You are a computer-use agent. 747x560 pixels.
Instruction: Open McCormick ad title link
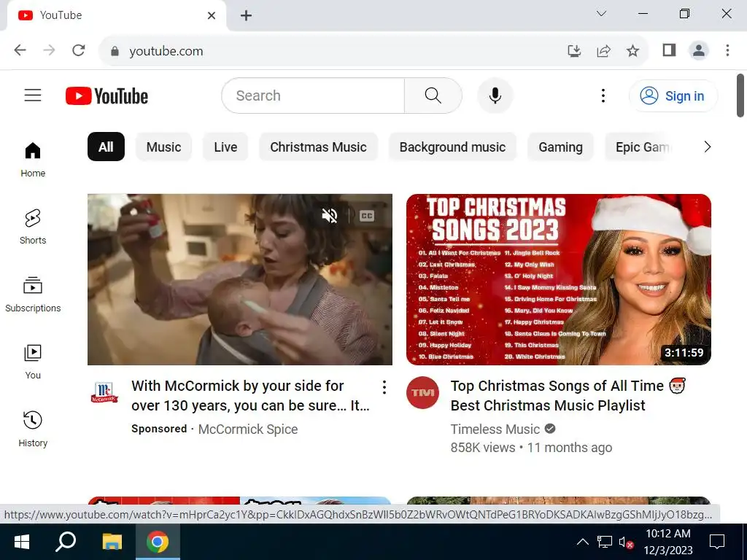[250, 395]
